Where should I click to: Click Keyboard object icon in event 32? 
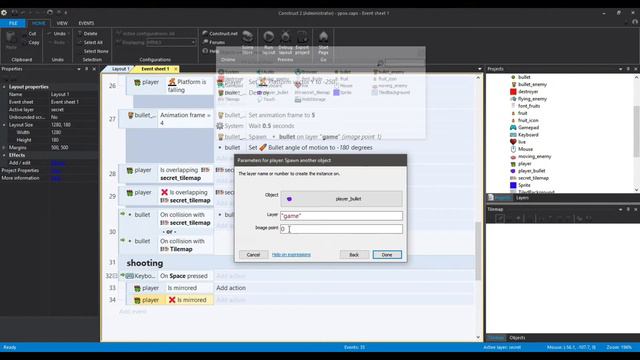129,276
